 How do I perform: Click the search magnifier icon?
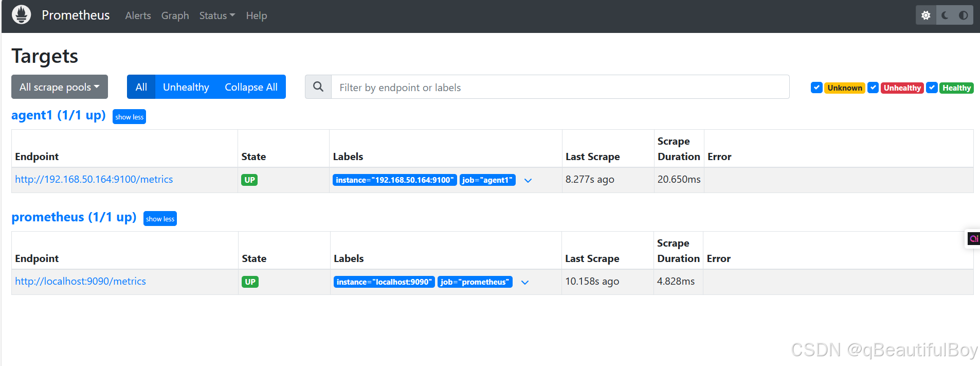[x=318, y=87]
